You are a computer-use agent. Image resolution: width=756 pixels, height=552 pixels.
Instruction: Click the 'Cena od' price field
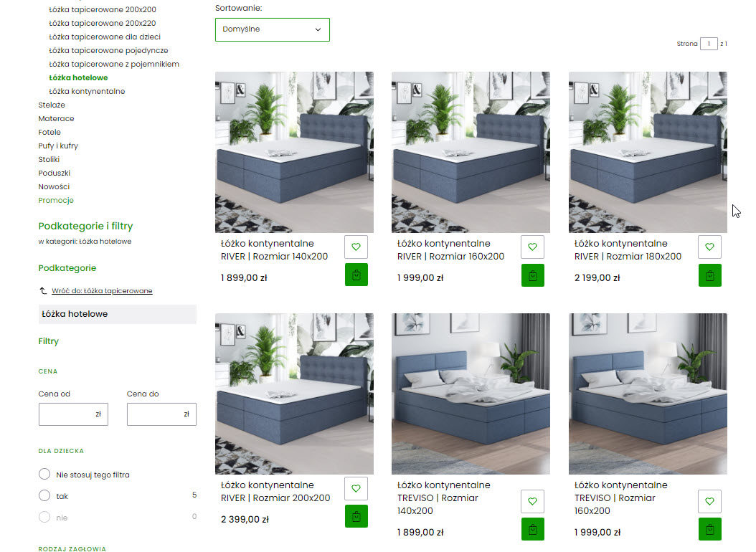[x=73, y=414]
